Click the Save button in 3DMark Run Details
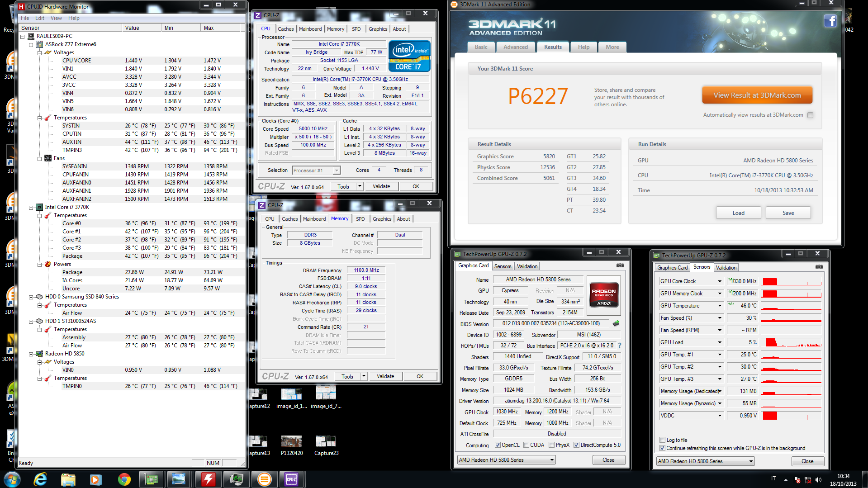Screen dimensions: 868x488 (788, 213)
